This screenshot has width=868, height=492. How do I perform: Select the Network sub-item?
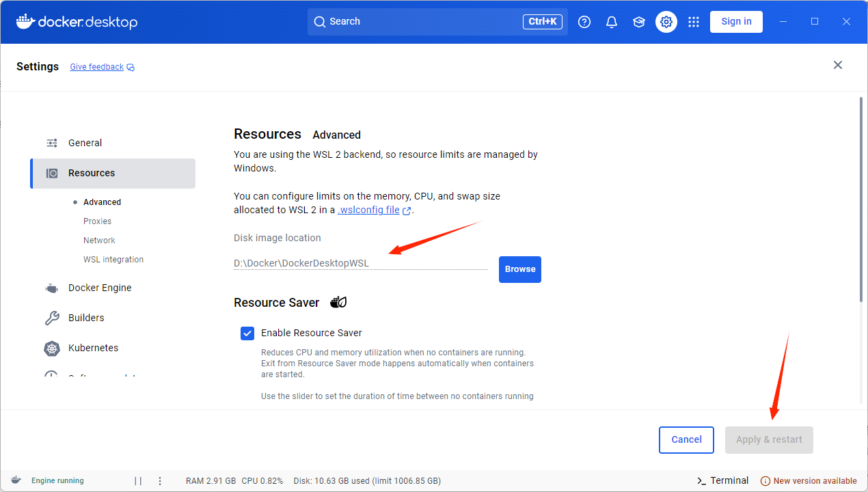click(x=99, y=241)
